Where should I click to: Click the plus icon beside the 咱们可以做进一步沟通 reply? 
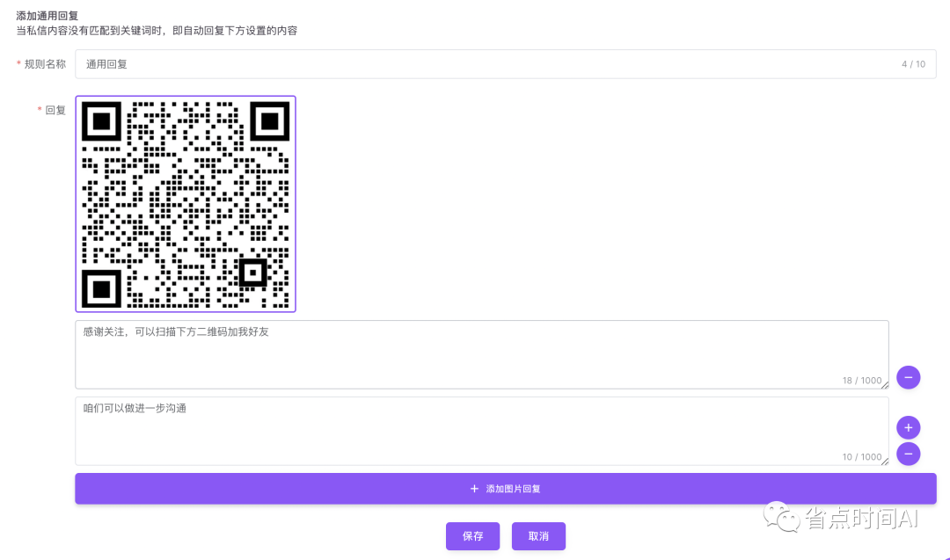click(908, 427)
